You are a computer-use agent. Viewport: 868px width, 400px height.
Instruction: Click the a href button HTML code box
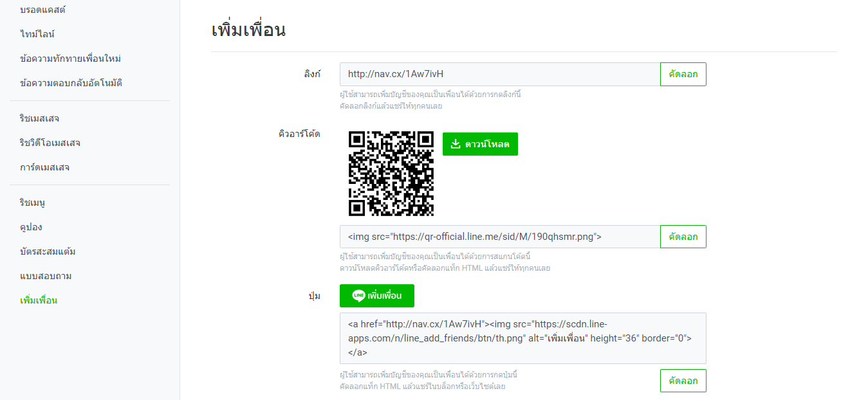(x=523, y=338)
